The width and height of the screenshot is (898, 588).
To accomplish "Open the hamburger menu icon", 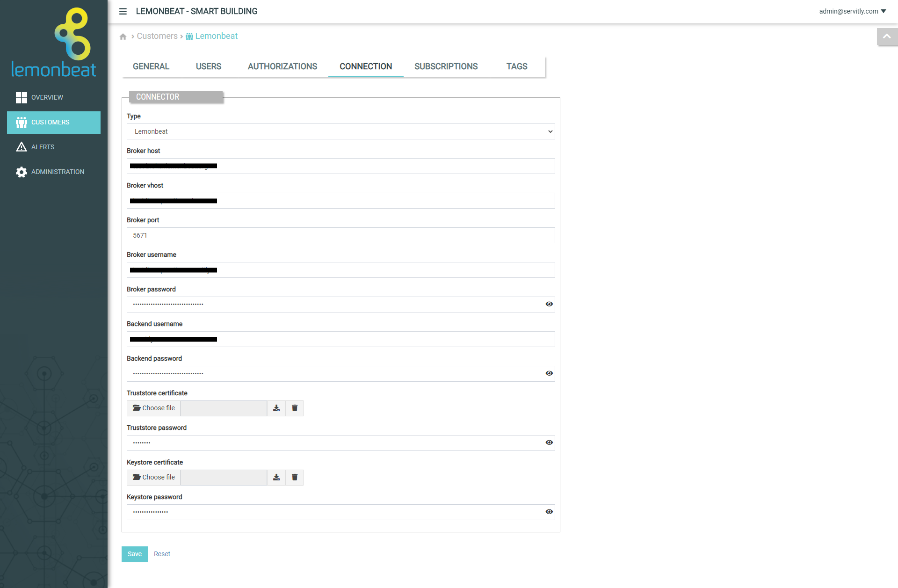I will 123,11.
